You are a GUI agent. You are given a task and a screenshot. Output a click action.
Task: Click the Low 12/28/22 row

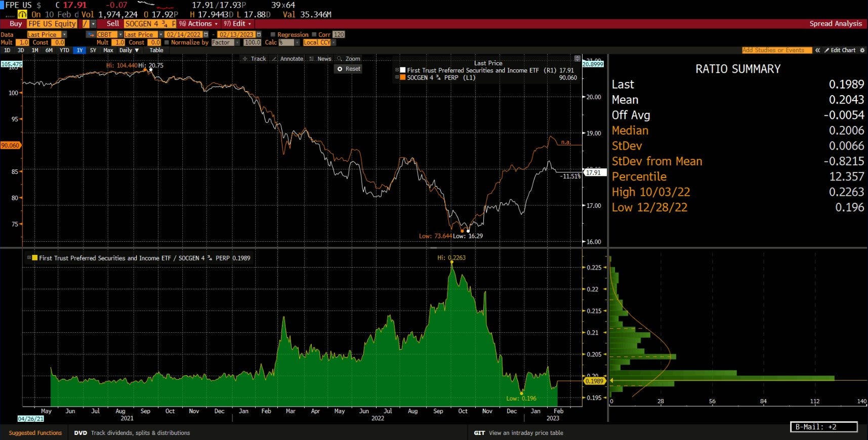pos(738,207)
